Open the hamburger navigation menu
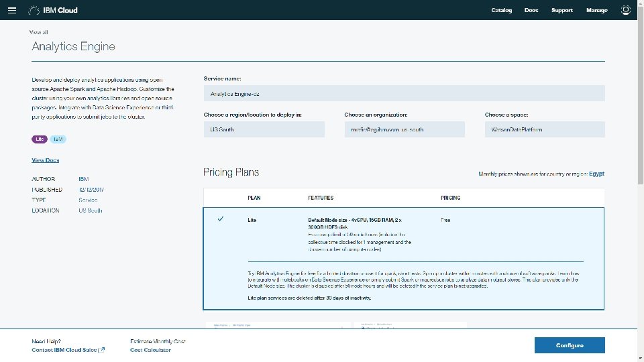The image size is (644, 362). click(12, 10)
